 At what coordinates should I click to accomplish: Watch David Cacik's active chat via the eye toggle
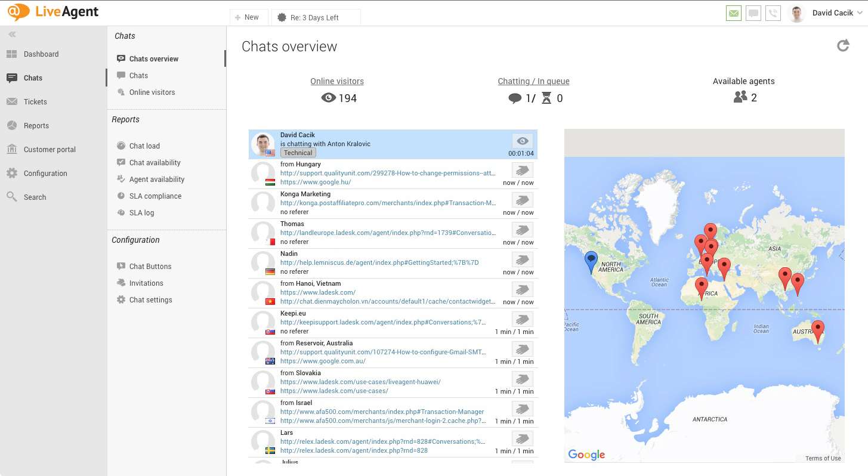click(523, 141)
